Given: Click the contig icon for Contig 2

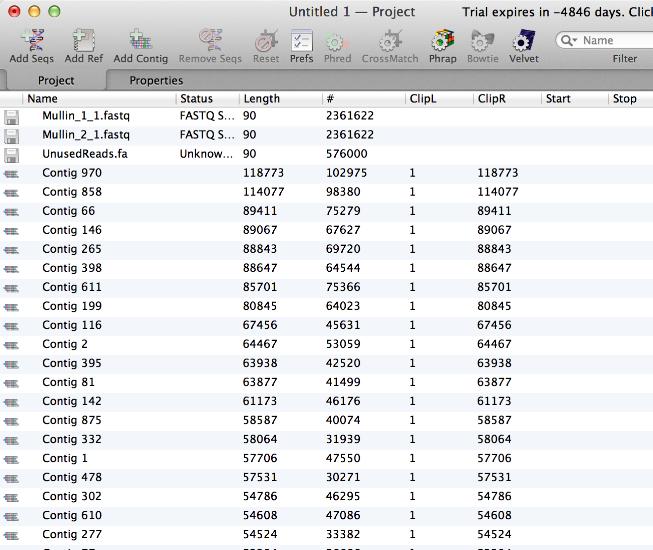Looking at the screenshot, I should pos(12,346).
